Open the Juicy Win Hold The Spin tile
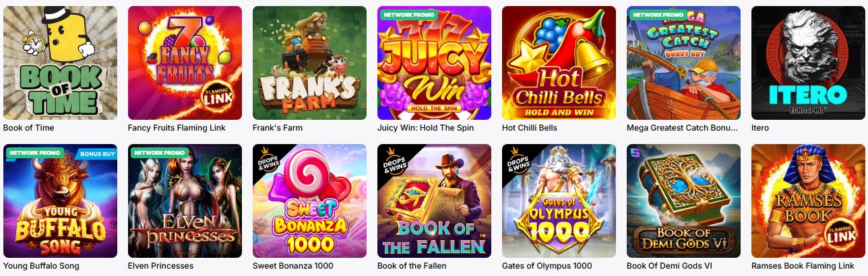 (434, 63)
